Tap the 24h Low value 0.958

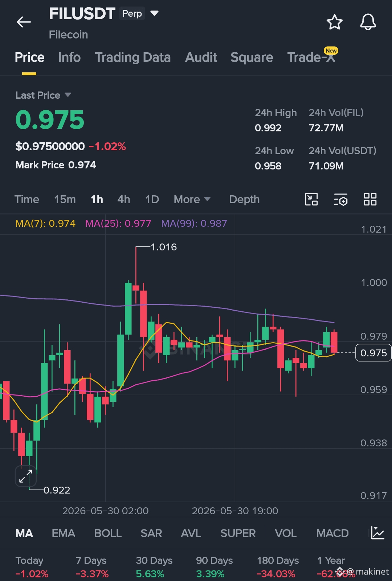(x=268, y=166)
